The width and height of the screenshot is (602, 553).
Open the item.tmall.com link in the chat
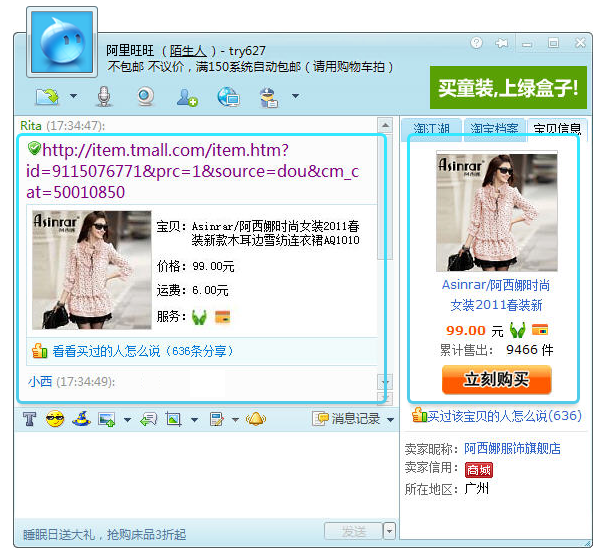click(x=192, y=171)
